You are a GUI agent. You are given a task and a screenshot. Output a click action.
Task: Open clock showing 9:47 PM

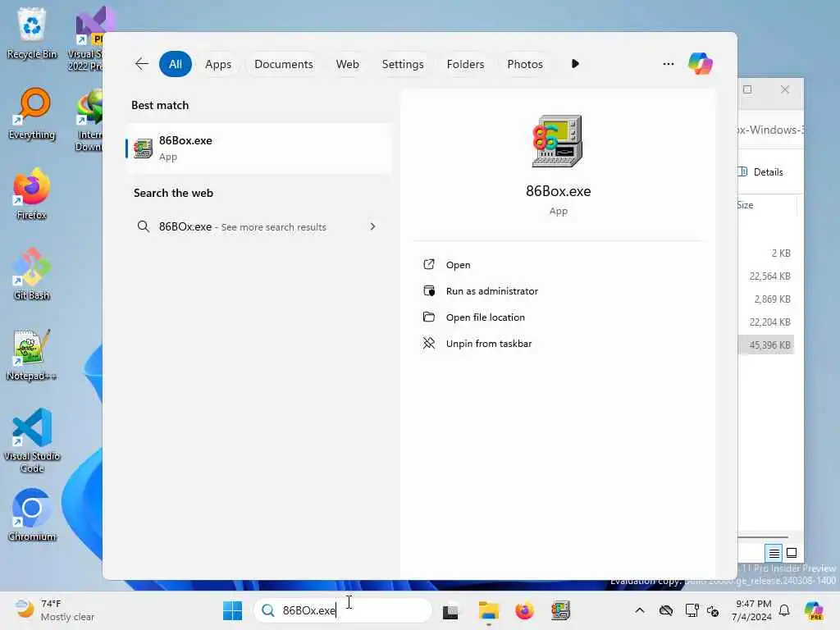pyautogui.click(x=751, y=610)
